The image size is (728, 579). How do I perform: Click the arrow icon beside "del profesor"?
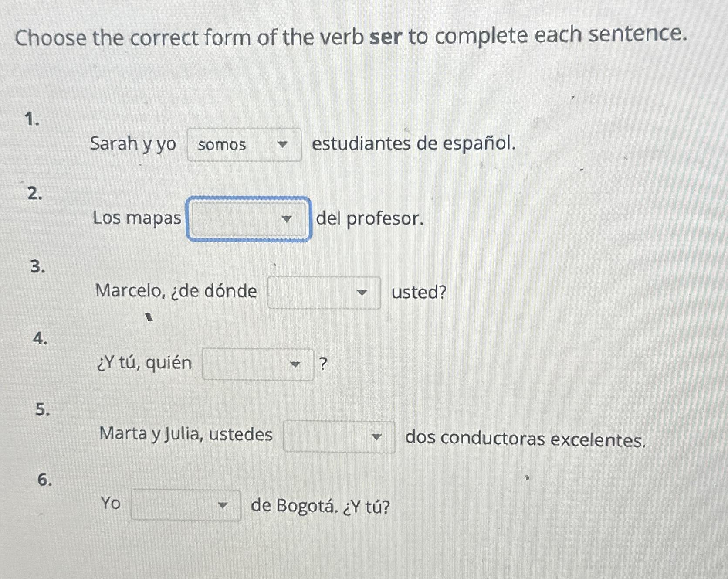click(x=288, y=219)
